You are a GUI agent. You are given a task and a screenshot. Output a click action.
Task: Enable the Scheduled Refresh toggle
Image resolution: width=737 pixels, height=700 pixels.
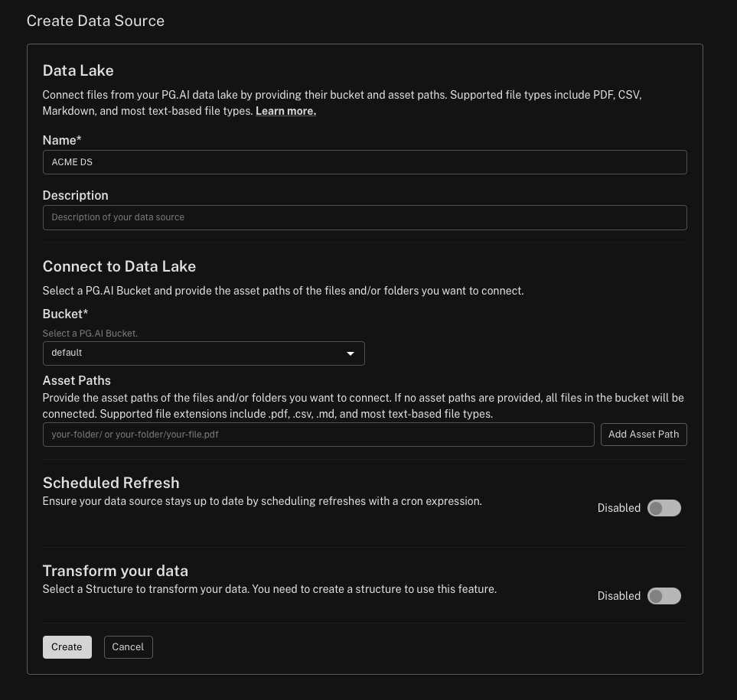click(x=664, y=508)
